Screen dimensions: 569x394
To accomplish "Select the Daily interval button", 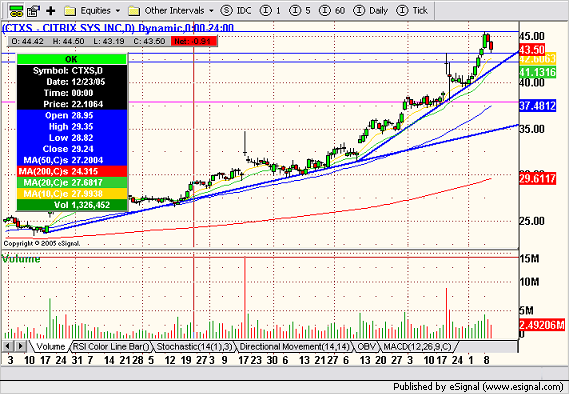I will tap(371, 11).
